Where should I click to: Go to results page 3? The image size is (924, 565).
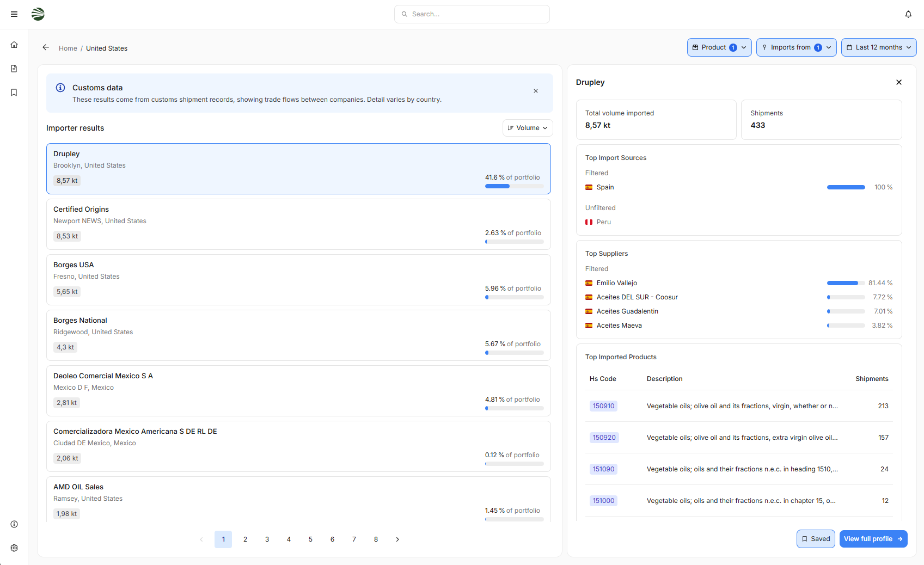267,539
